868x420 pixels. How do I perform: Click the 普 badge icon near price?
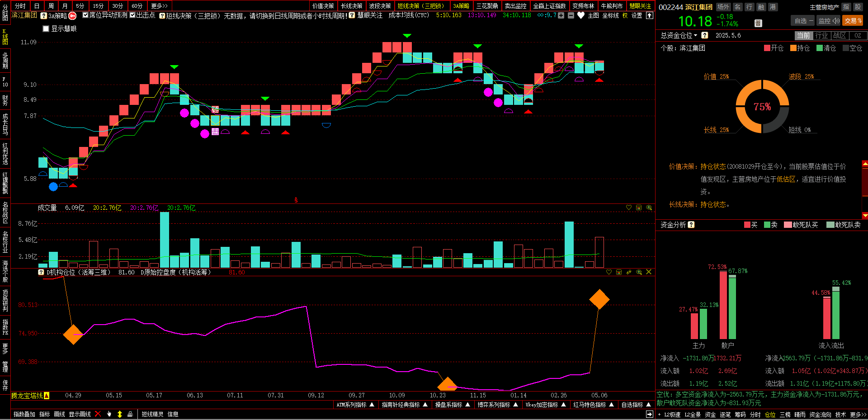click(758, 23)
